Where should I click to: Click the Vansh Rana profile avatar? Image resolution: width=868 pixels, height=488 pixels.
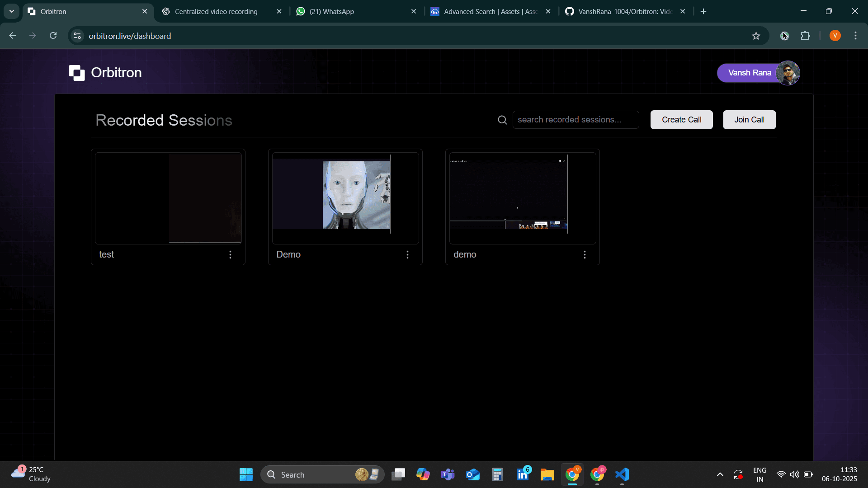pyautogui.click(x=788, y=73)
